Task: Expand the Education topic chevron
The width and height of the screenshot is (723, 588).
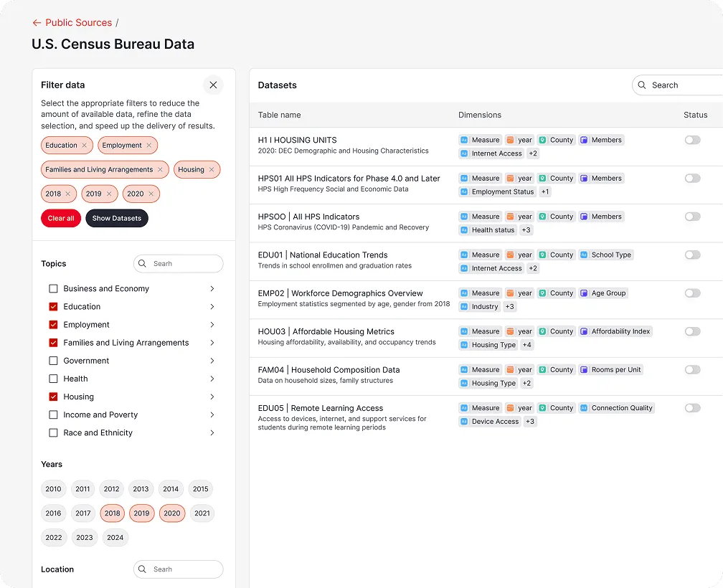Action: coord(212,306)
